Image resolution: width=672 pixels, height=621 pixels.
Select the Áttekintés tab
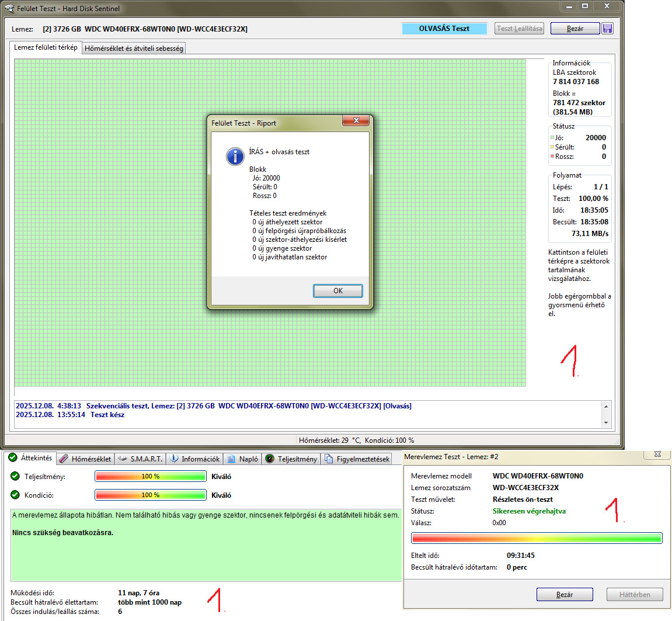click(30, 457)
